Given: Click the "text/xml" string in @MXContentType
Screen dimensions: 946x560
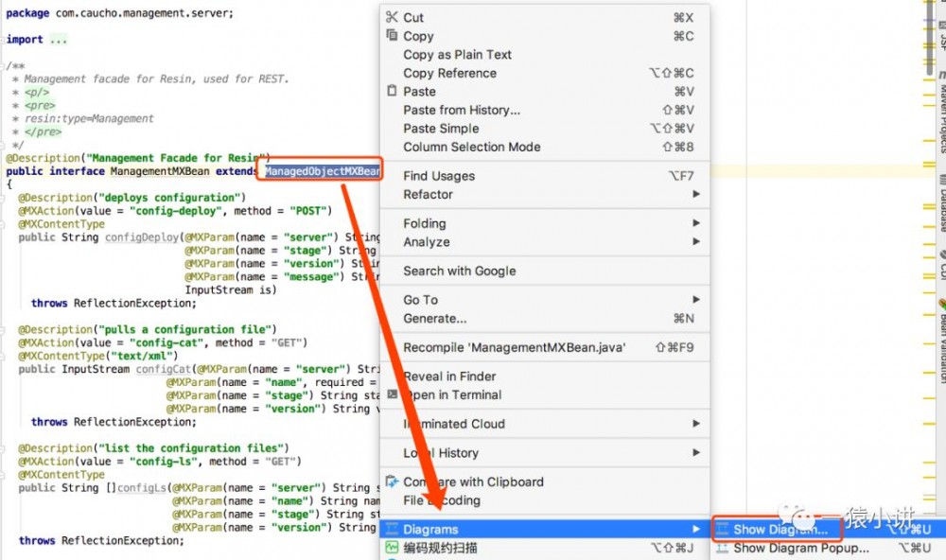Looking at the screenshot, I should tap(141, 356).
